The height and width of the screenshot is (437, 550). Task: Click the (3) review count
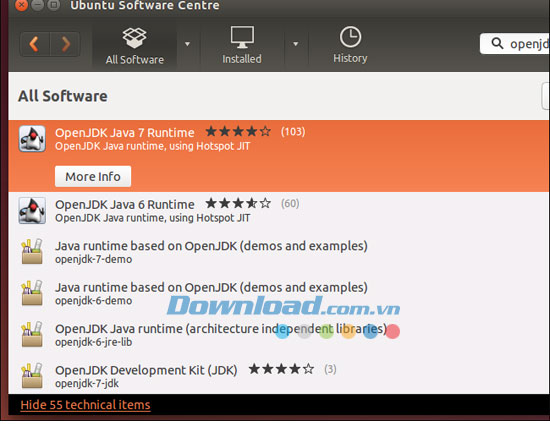[x=330, y=369]
